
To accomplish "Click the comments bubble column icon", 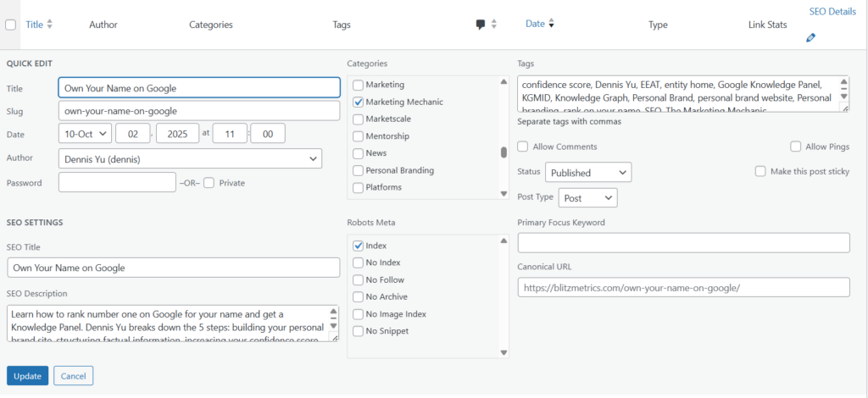I will coord(481,25).
